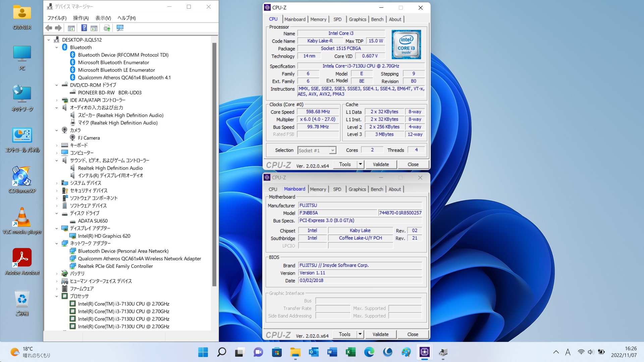
Task: Click the Back arrow in Device Manager toolbar
Action: point(49,28)
